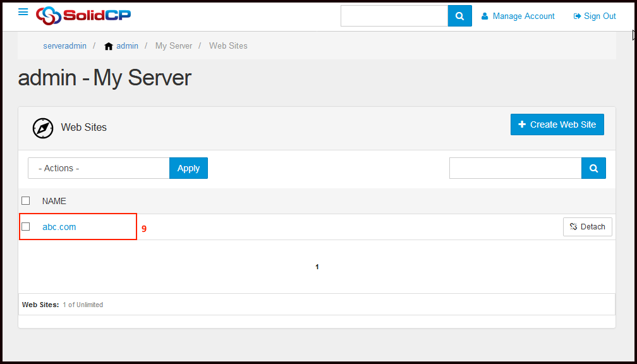Expand the Actions dropdown

click(98, 168)
